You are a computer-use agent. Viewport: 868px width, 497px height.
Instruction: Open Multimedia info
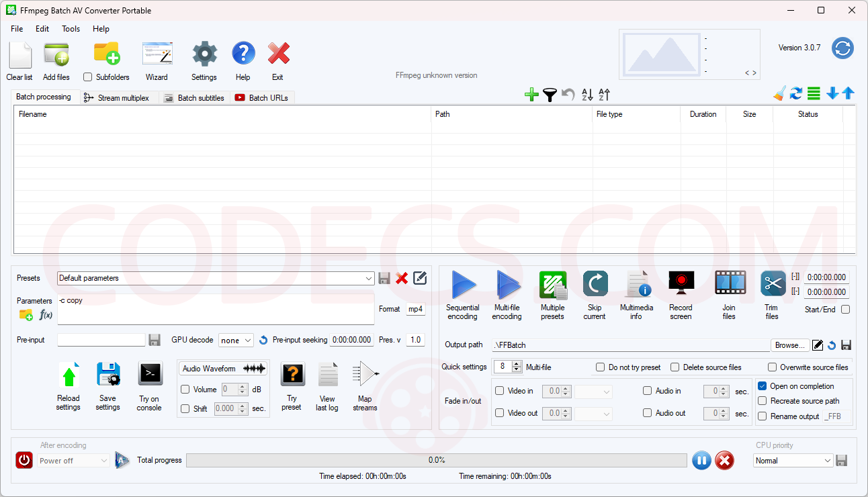coord(637,285)
